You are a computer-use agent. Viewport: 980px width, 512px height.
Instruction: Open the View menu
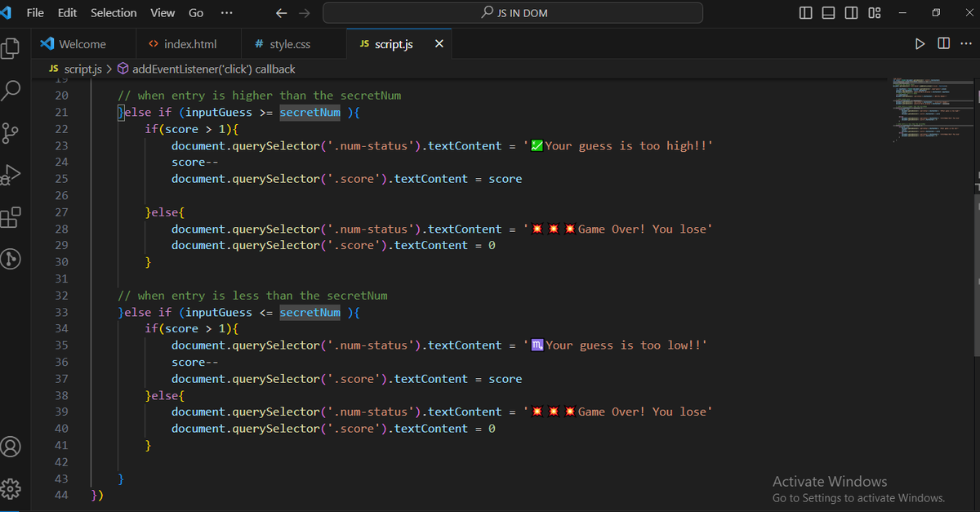point(163,13)
